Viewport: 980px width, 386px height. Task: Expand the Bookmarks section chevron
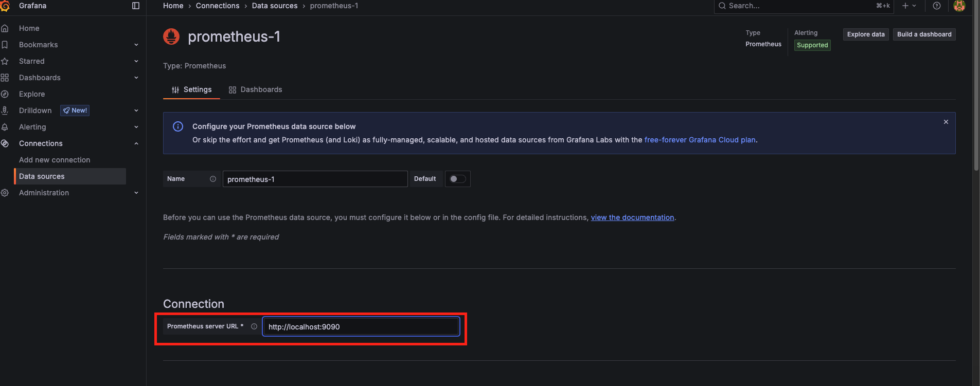[x=136, y=45]
